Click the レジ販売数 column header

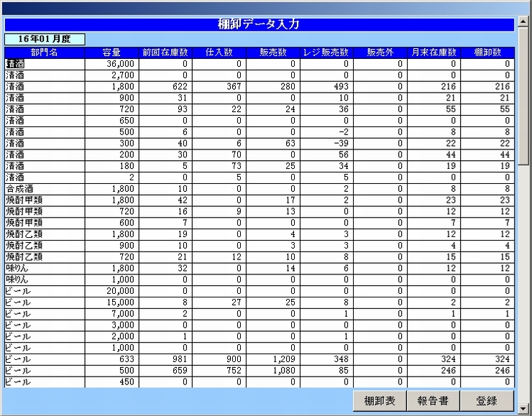pos(326,52)
